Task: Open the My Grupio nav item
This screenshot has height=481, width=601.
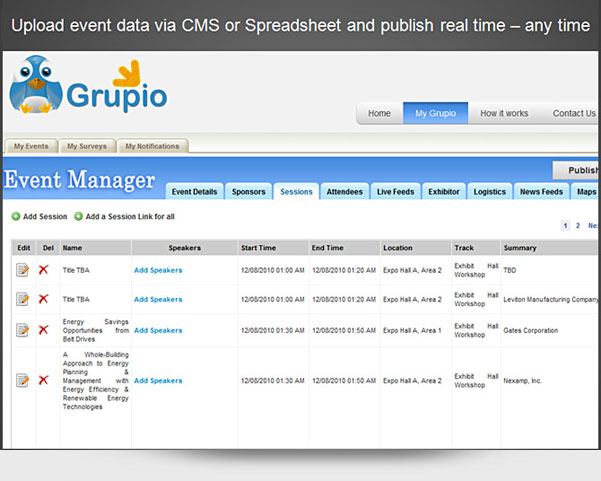Action: (x=435, y=113)
